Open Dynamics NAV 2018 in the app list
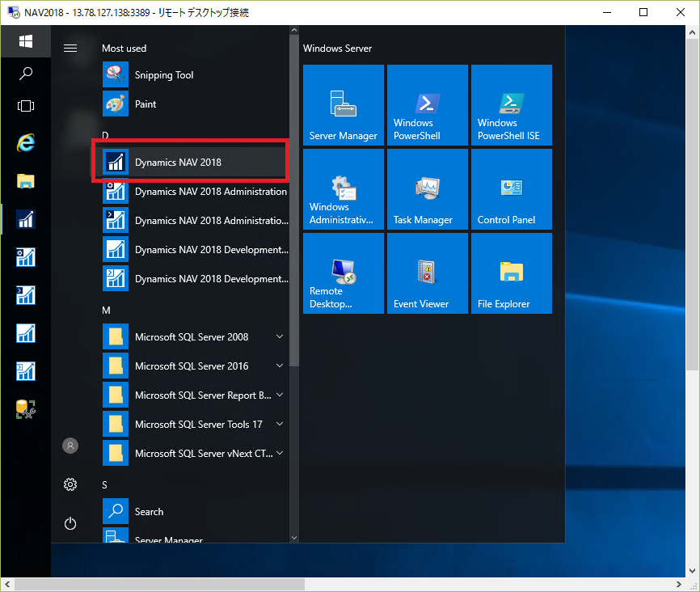 196,162
